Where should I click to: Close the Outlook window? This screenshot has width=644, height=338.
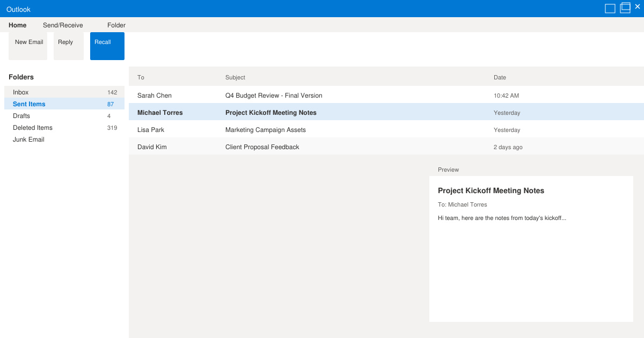(638, 6)
